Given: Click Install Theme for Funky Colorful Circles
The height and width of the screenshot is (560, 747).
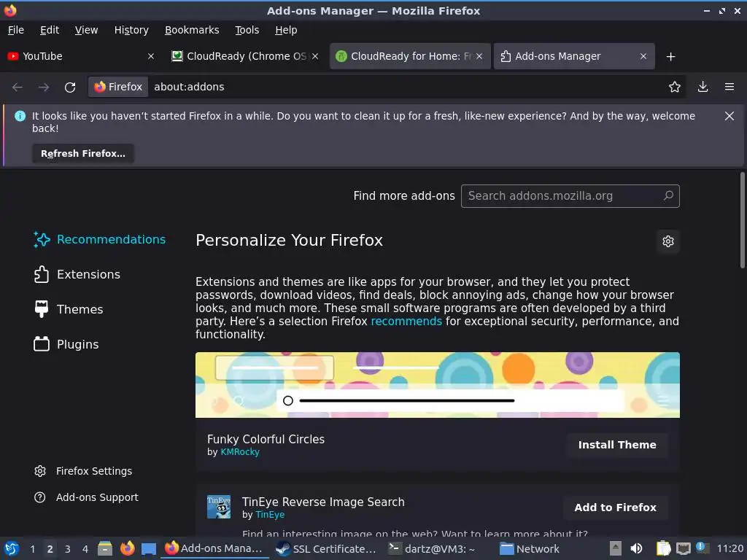Looking at the screenshot, I should coord(617,445).
